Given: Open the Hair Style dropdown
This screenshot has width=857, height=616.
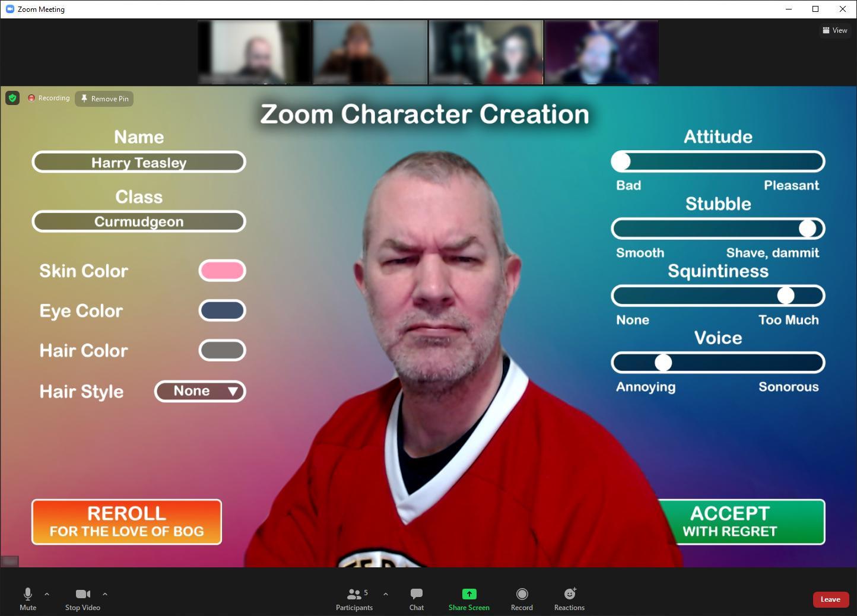Looking at the screenshot, I should (200, 391).
